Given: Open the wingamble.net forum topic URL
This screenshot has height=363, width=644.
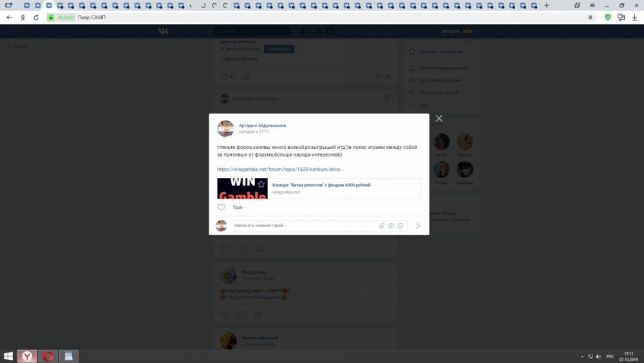Looking at the screenshot, I should [x=281, y=169].
